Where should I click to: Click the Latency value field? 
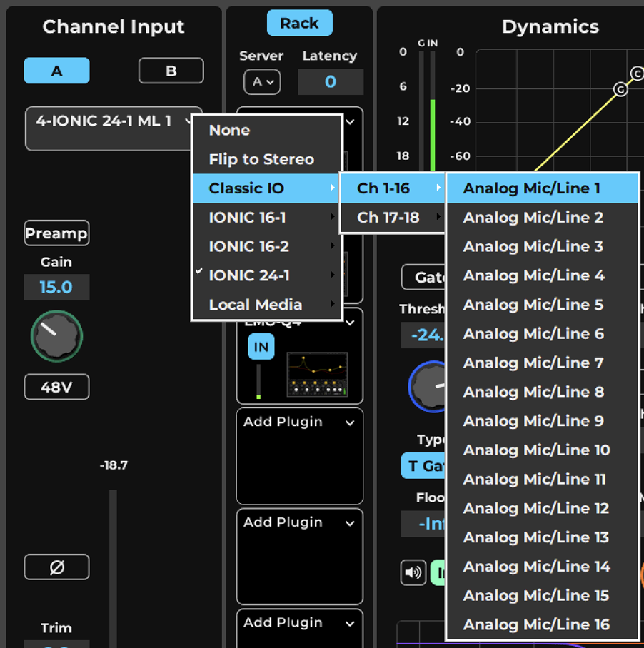click(331, 82)
